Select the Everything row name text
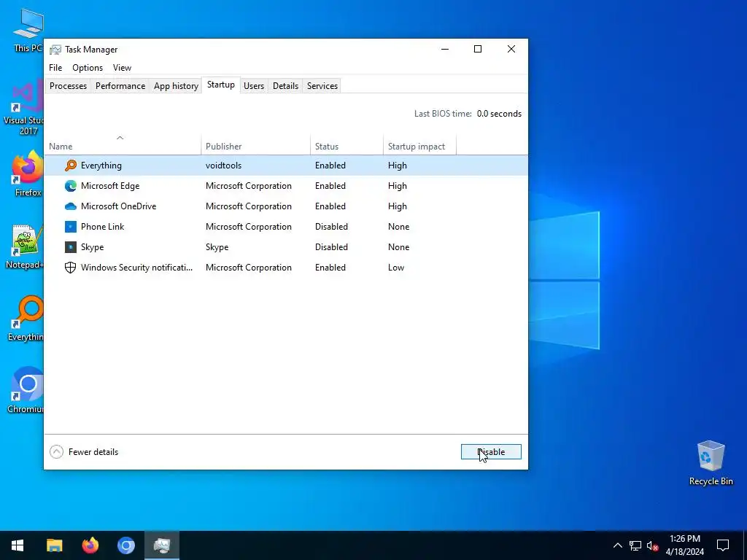 pos(101,166)
